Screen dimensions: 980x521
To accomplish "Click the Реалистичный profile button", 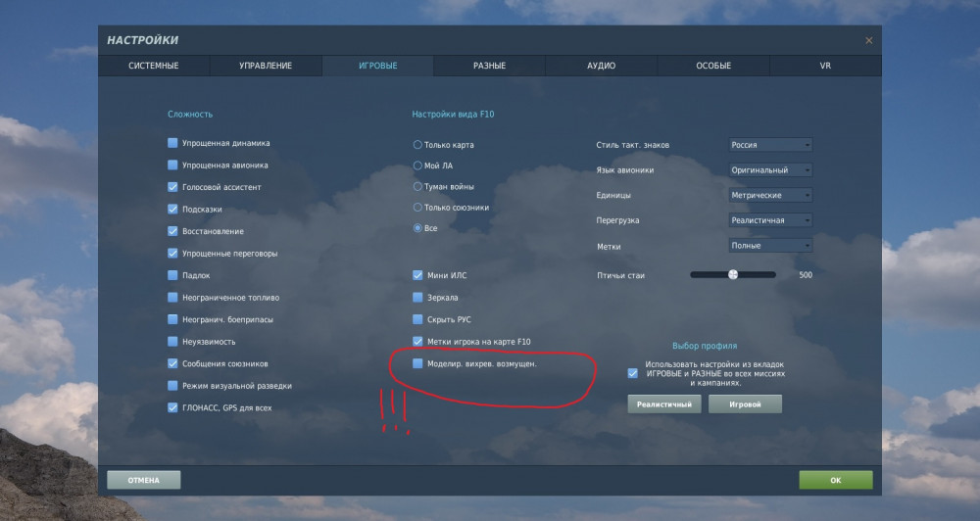I will pos(663,404).
